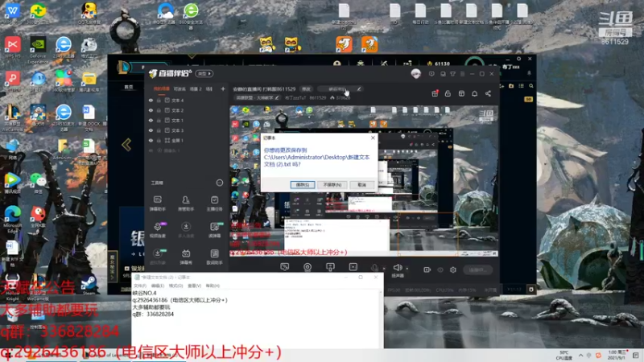Hide the 文本 3 source layer

151,130
